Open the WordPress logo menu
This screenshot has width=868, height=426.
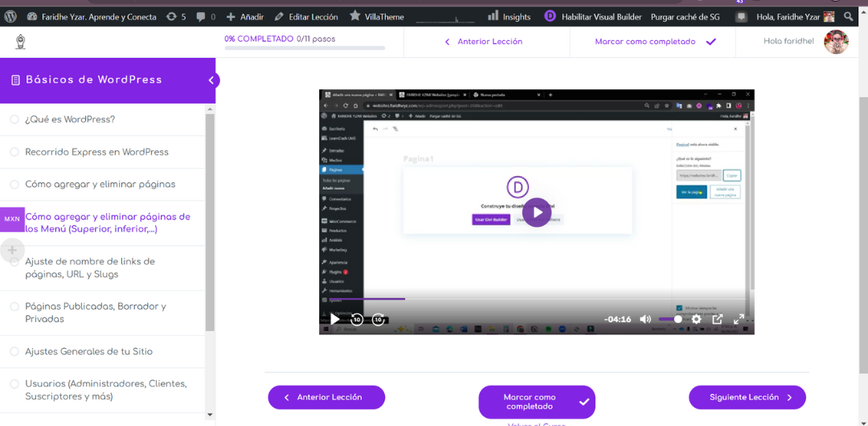point(10,16)
